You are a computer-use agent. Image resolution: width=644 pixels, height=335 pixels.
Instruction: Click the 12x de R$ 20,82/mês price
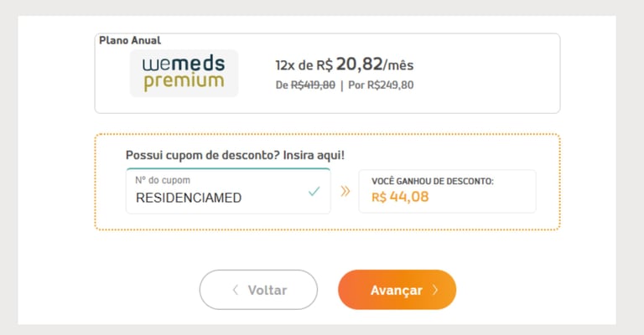coord(344,64)
